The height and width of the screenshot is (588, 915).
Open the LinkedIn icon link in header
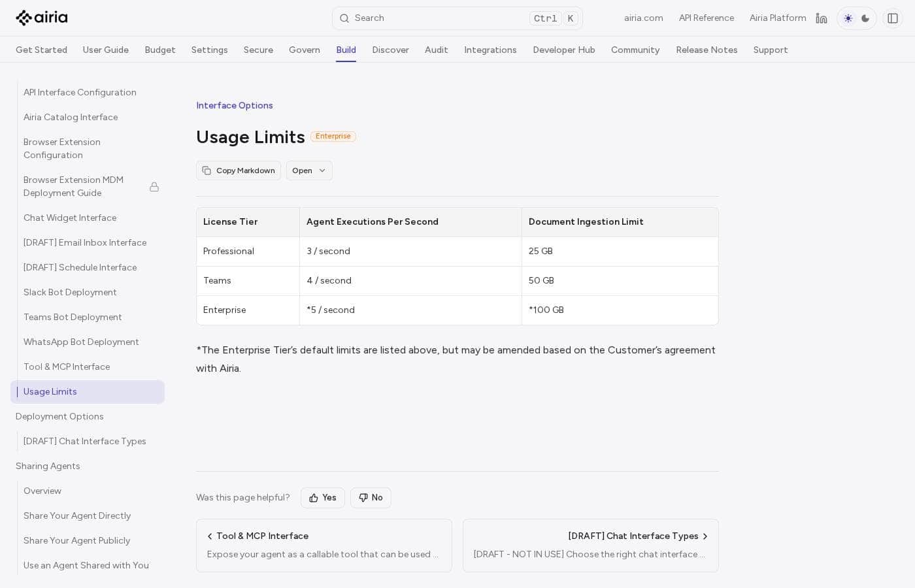[822, 18]
